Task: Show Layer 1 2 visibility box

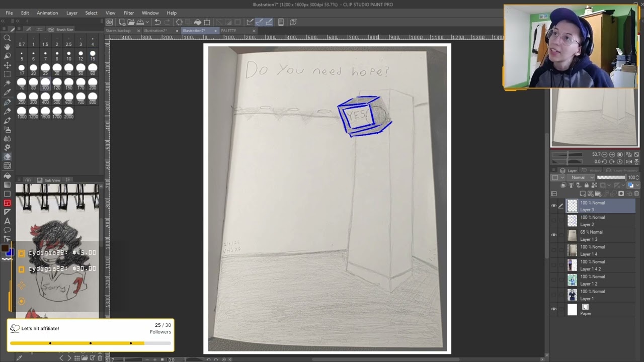Action: (554, 280)
